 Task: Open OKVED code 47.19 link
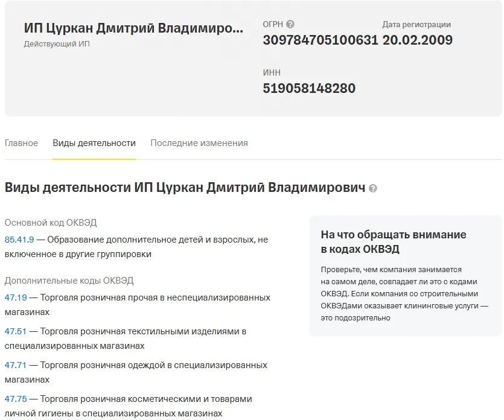[x=16, y=297]
